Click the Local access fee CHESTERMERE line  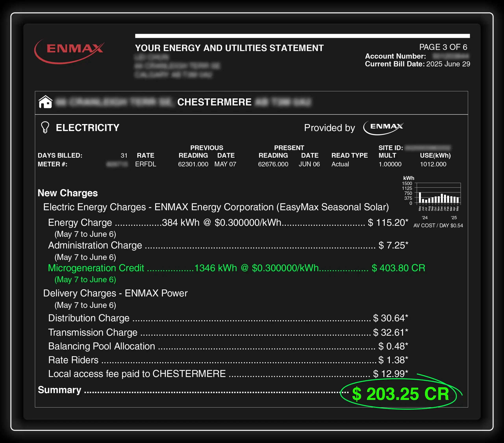coord(228,374)
